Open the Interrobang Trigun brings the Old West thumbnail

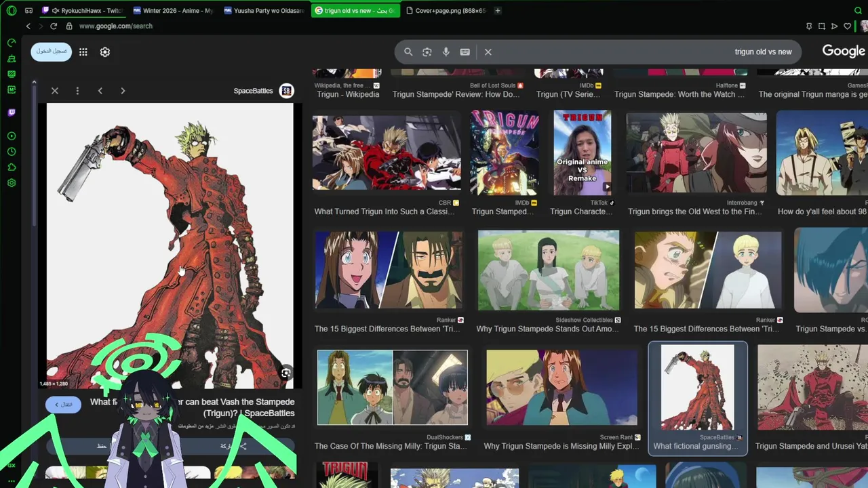click(x=696, y=153)
